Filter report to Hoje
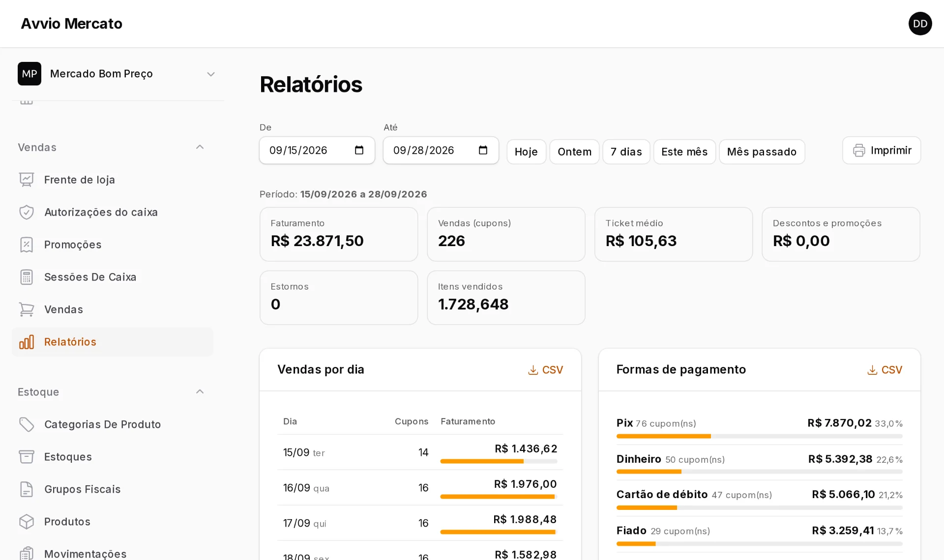 click(x=526, y=152)
